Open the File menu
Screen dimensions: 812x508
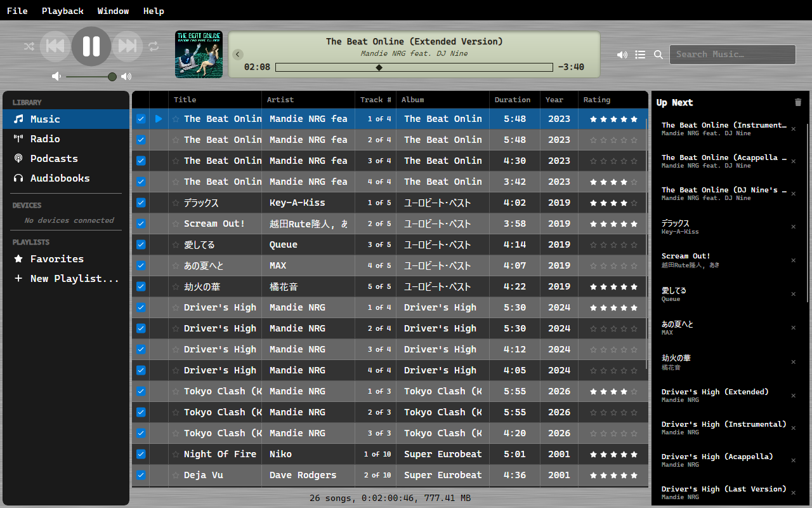click(17, 11)
